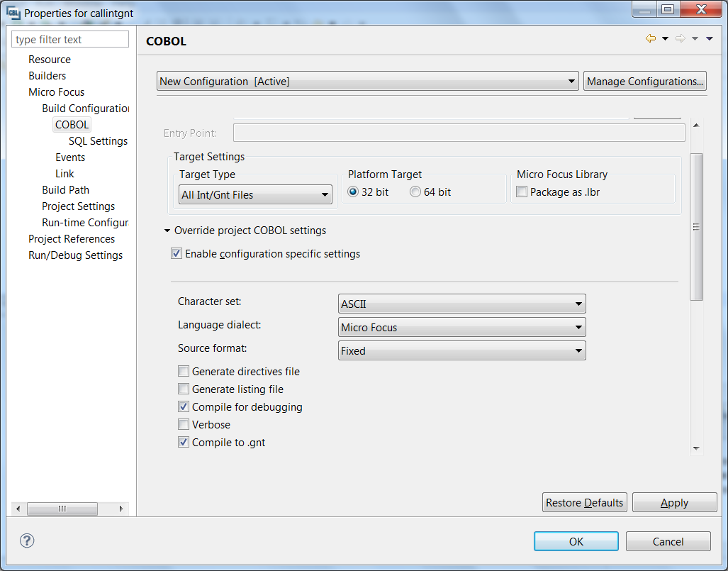
Task: Click the yellow back navigation arrow
Action: coord(650,39)
